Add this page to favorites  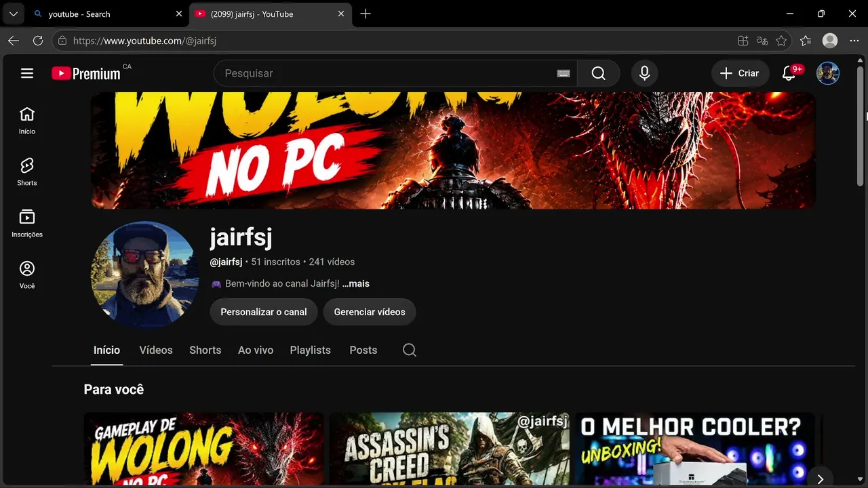(781, 41)
